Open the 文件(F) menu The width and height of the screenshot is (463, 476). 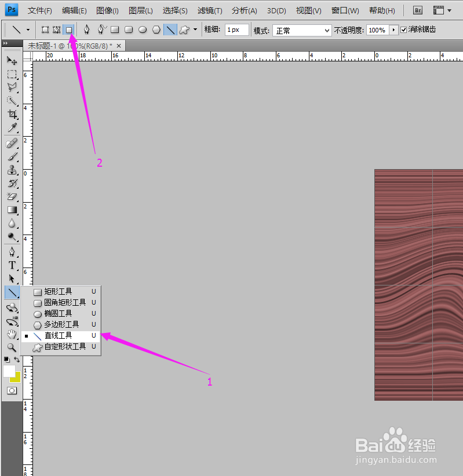coord(40,10)
